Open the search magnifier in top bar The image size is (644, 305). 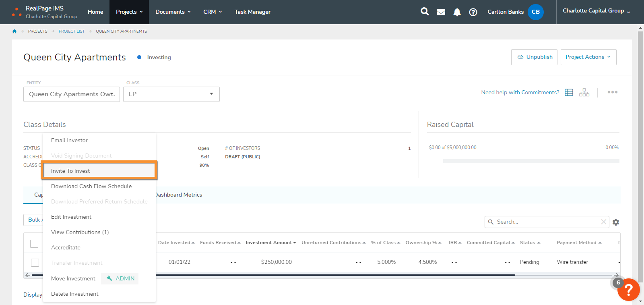pyautogui.click(x=425, y=11)
